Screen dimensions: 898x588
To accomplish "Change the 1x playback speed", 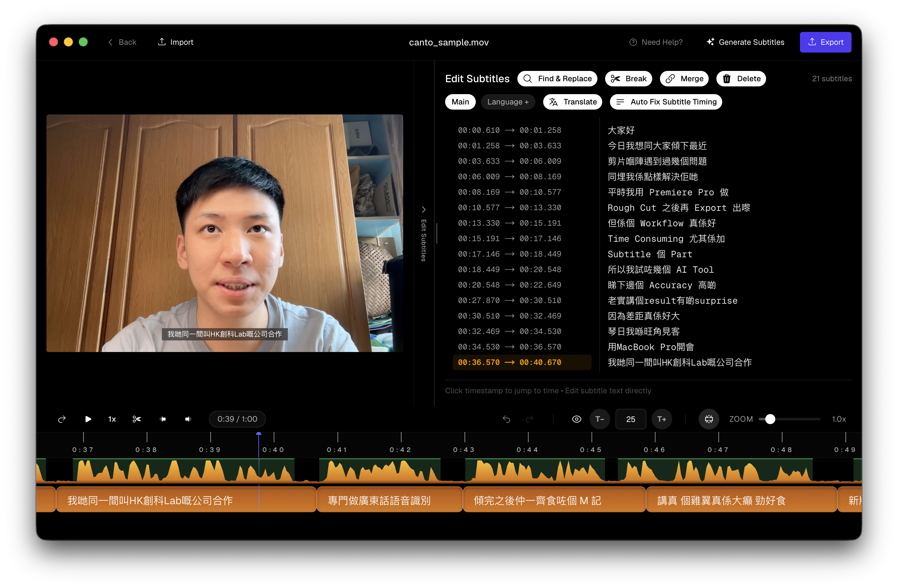I will pos(112,419).
